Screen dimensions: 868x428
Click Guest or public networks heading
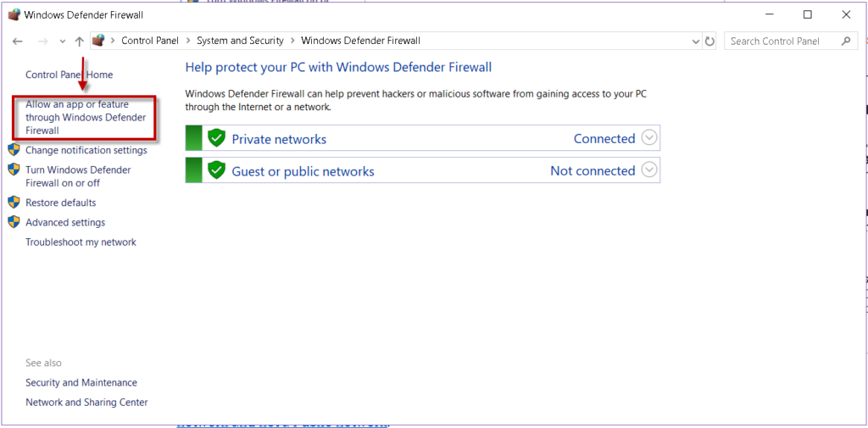pos(303,172)
